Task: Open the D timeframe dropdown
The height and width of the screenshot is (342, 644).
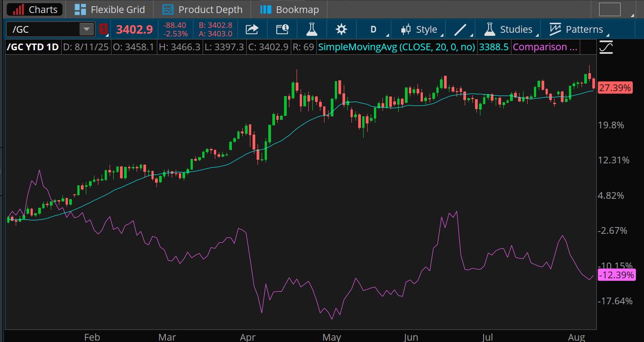Action: pos(373,30)
